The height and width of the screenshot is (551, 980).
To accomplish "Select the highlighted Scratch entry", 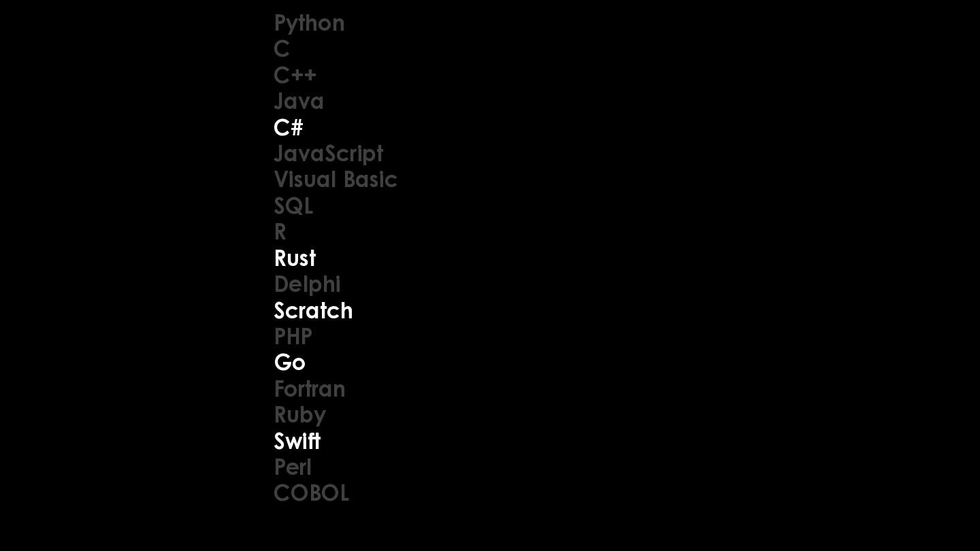I will (313, 310).
